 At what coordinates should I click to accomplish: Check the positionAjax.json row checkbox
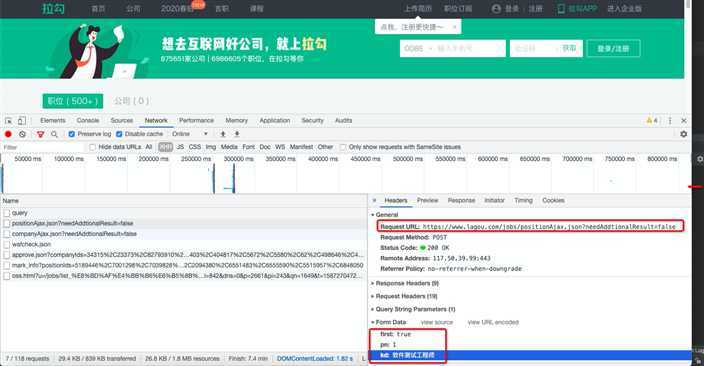(7, 223)
